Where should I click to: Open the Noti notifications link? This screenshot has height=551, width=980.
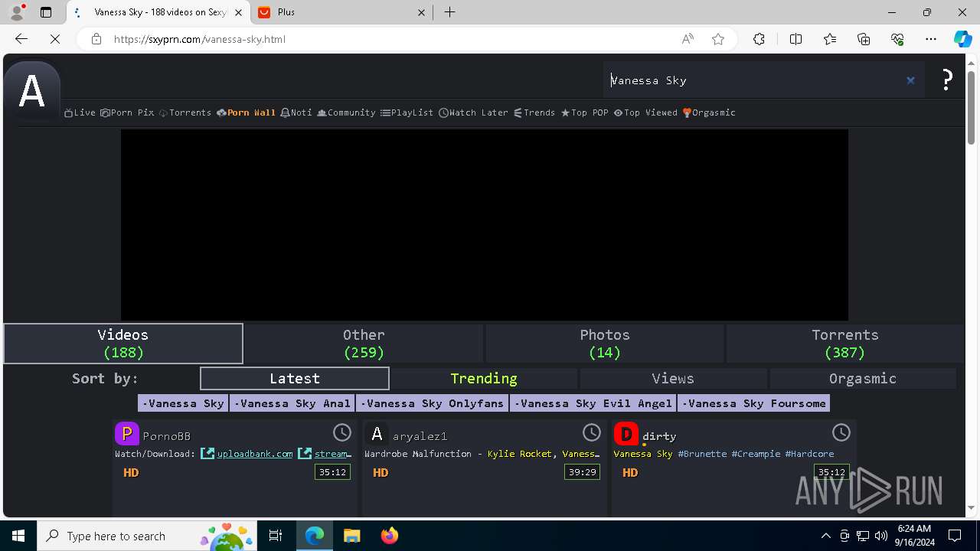click(x=296, y=112)
